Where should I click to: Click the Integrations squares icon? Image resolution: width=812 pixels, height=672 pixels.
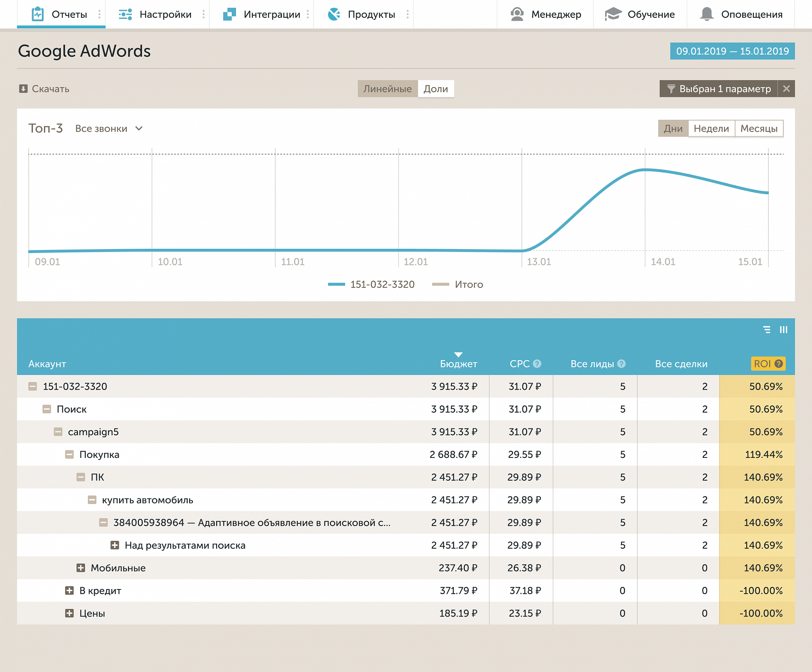pos(229,14)
